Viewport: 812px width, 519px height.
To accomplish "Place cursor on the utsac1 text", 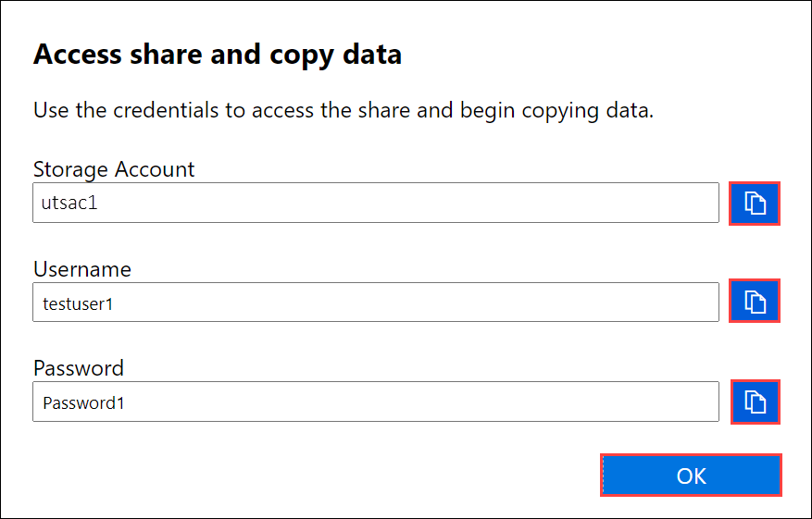I will [x=69, y=203].
